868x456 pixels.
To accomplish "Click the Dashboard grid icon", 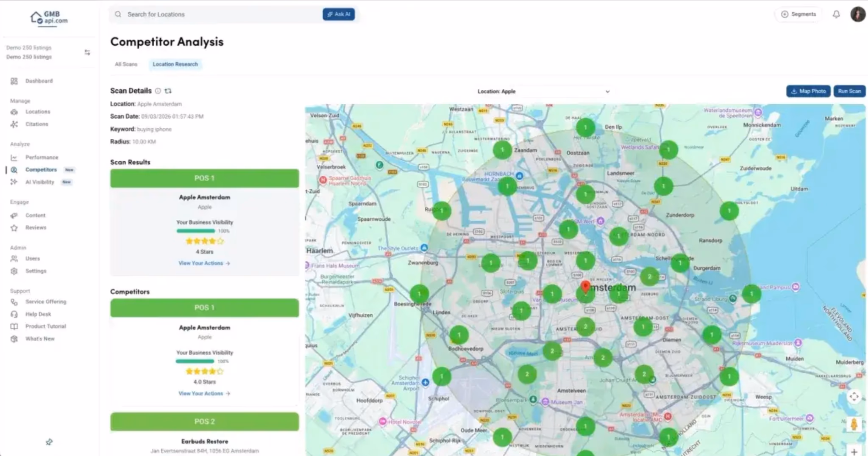I will [14, 81].
